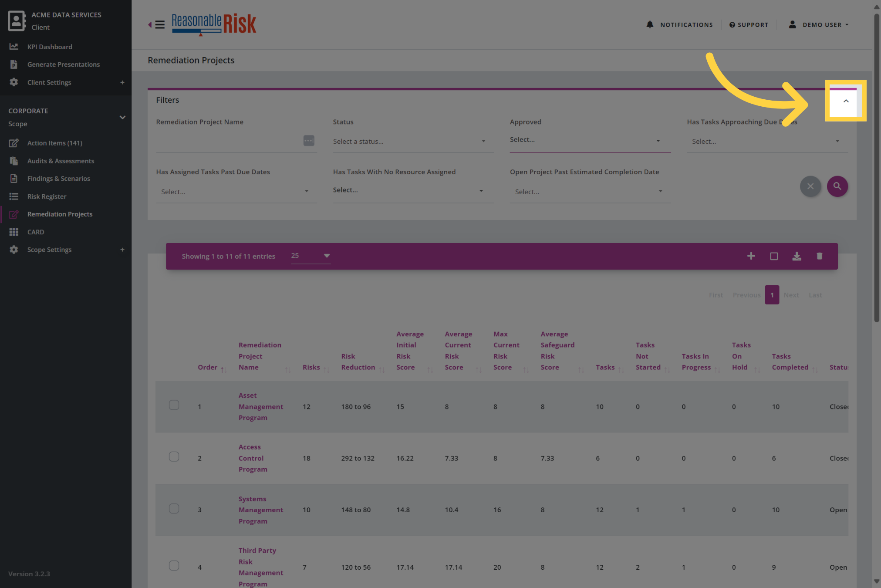Click the download export icon
This screenshot has width=881, height=588.
[x=797, y=256]
